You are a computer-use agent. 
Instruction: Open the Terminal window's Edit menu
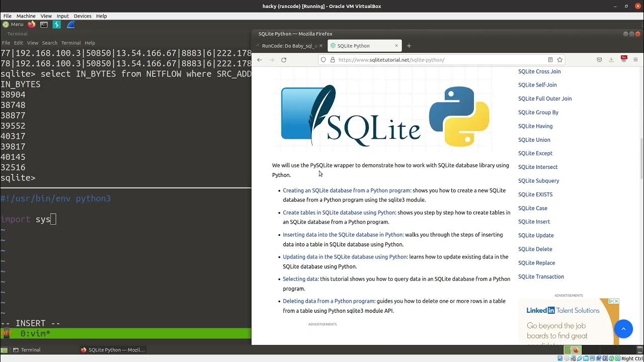point(19,43)
